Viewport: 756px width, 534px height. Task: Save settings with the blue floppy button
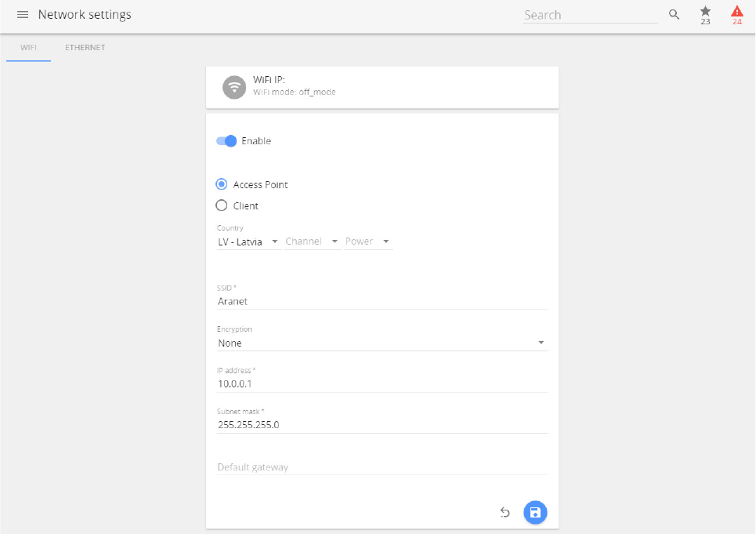coord(535,513)
